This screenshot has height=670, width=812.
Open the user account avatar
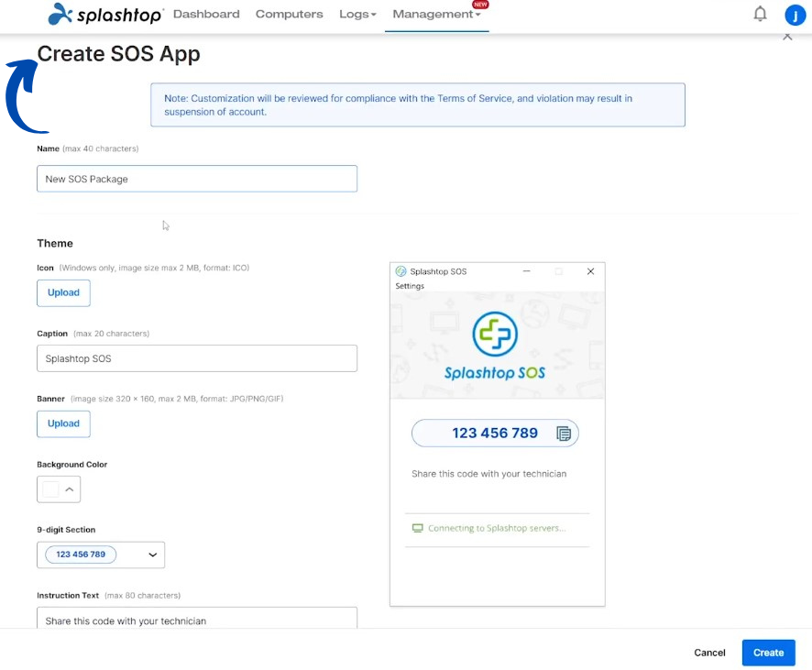click(795, 15)
